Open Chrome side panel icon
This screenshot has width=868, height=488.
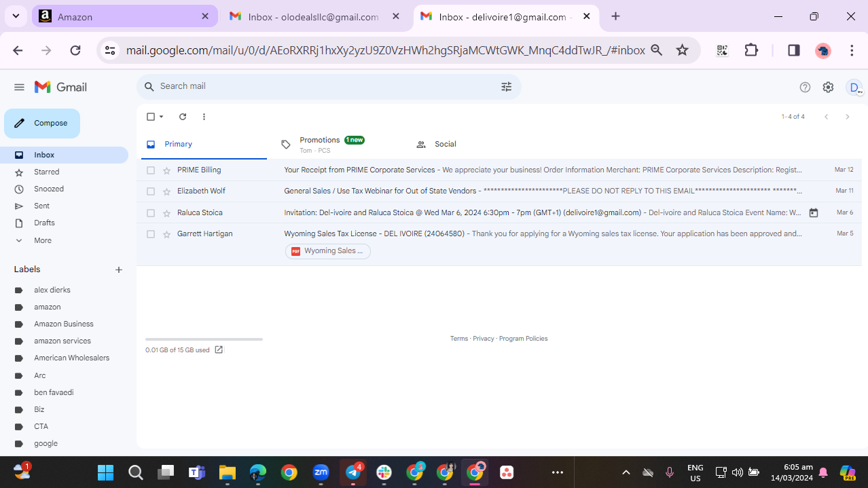793,50
